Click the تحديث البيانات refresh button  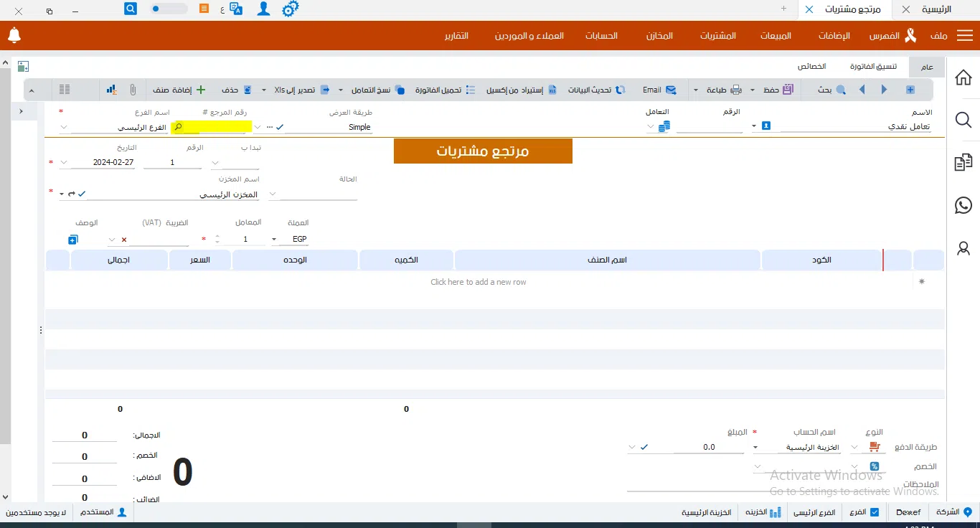pyautogui.click(x=597, y=90)
